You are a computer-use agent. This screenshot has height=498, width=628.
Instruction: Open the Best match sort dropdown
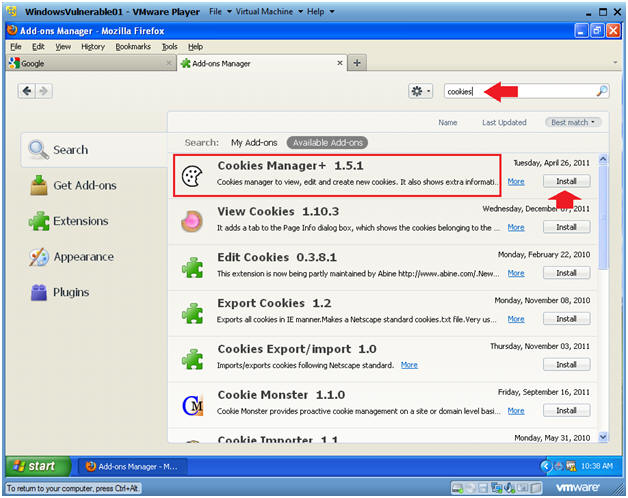pyautogui.click(x=573, y=123)
